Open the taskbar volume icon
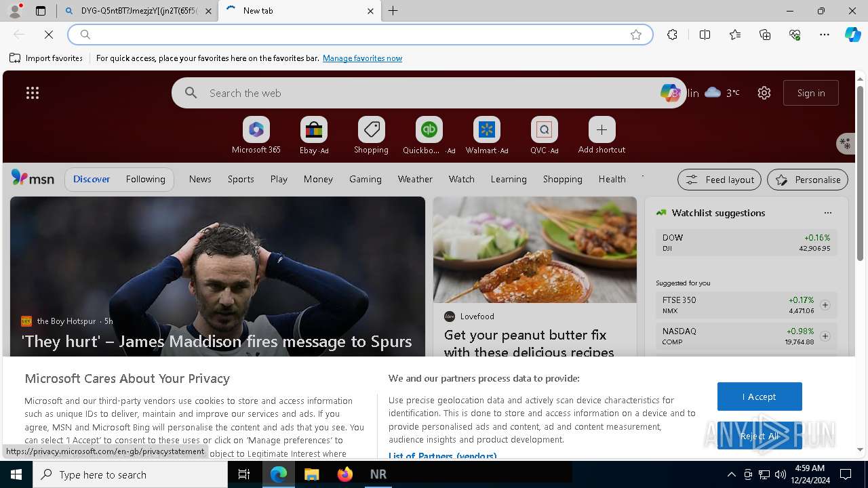 [781, 474]
